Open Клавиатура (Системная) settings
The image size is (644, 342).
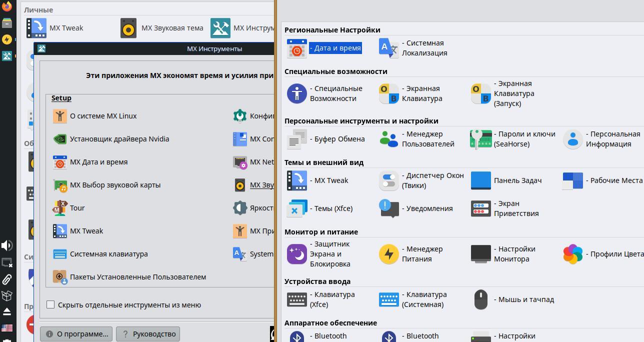413,299
